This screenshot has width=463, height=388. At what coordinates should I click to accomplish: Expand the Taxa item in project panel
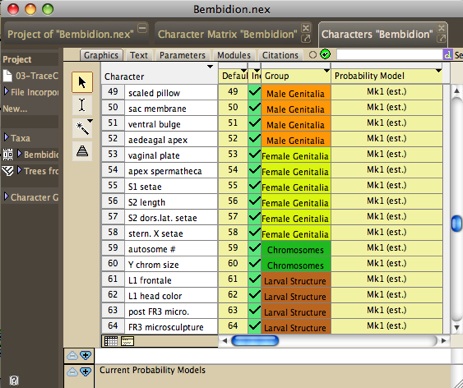point(6,137)
